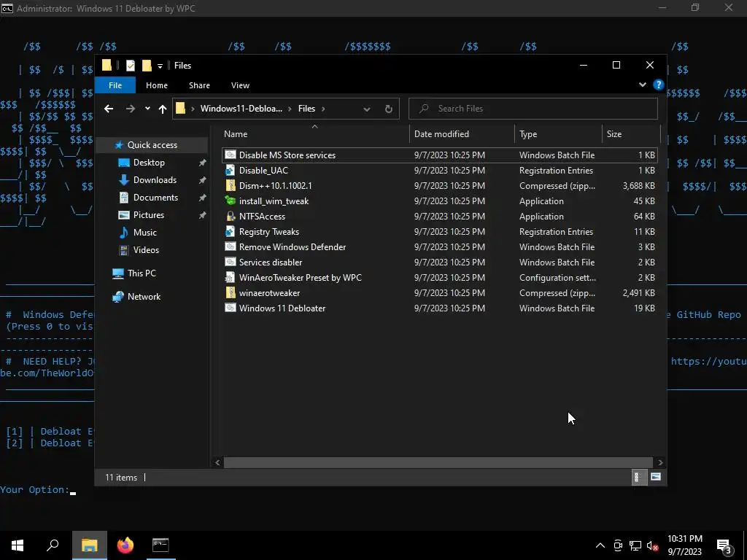Open the Home ribbon tab
The width and height of the screenshot is (747, 560).
click(x=157, y=85)
